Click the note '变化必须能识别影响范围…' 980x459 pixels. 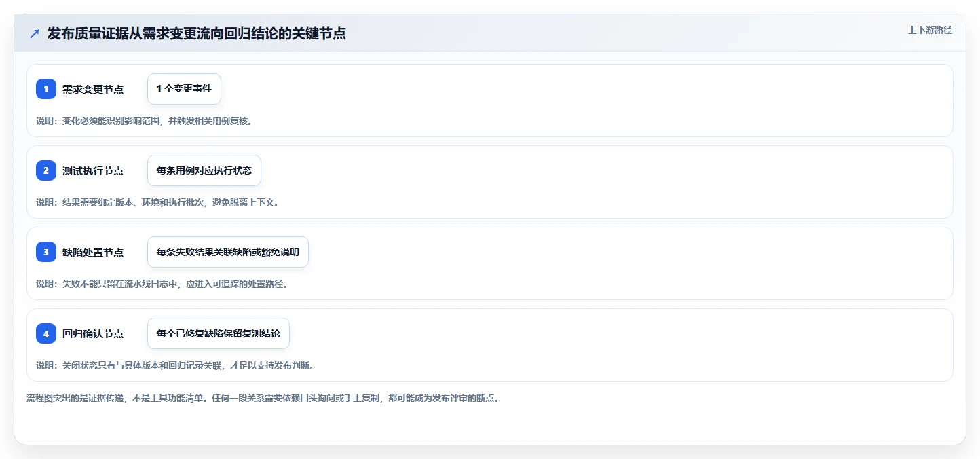coord(145,121)
